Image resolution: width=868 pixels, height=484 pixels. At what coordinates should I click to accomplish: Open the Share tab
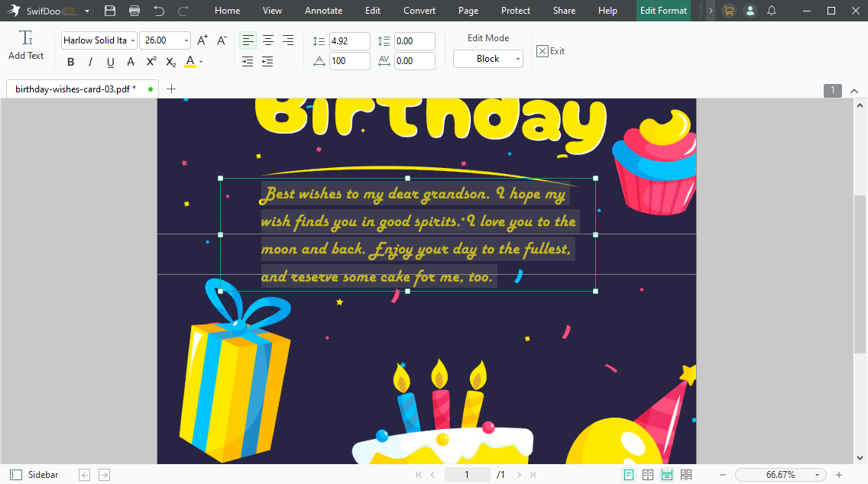click(564, 11)
